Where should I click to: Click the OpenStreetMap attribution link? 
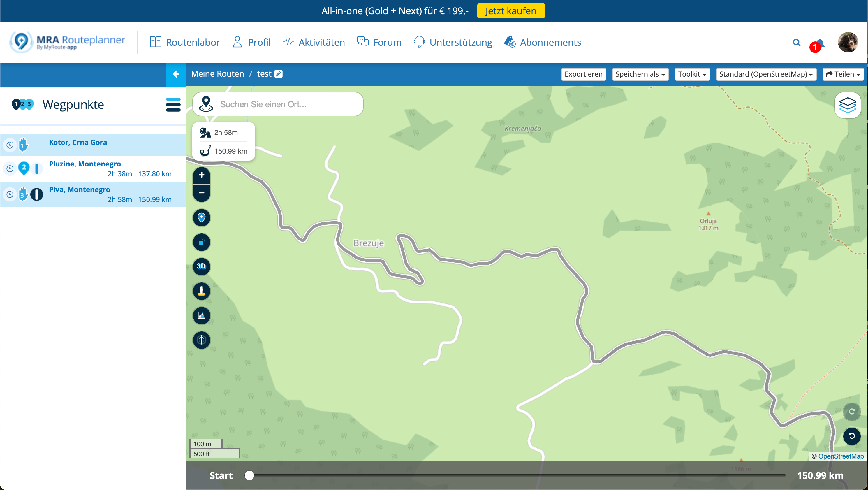(841, 456)
